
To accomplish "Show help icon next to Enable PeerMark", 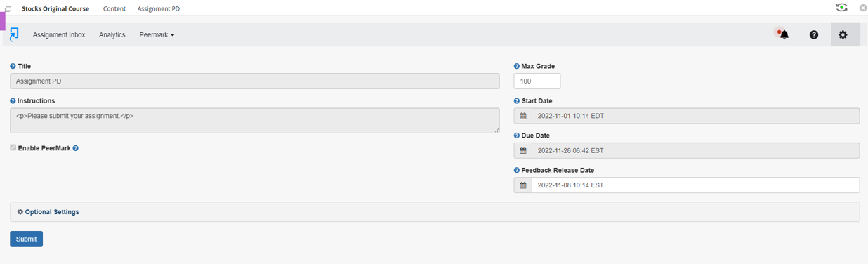I will [76, 148].
